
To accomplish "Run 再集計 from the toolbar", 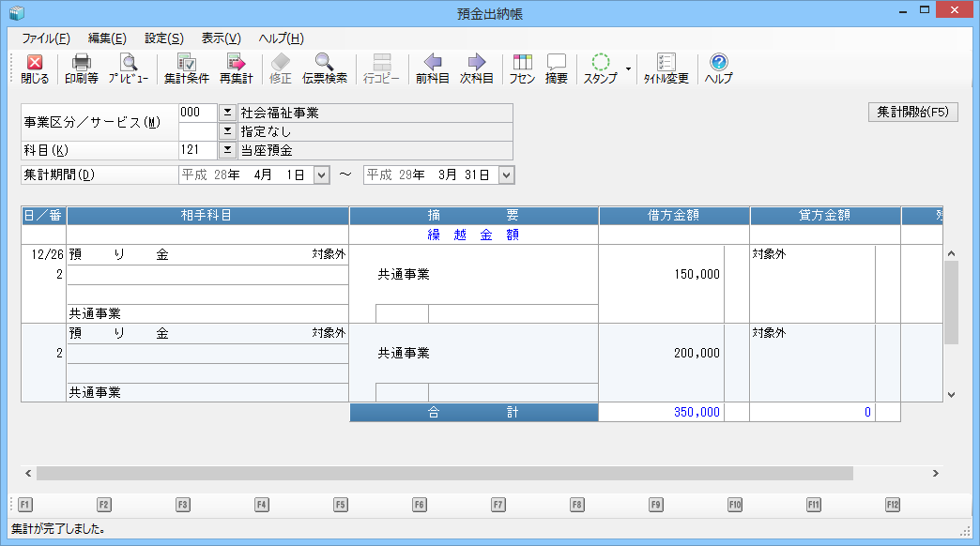I will 236,69.
